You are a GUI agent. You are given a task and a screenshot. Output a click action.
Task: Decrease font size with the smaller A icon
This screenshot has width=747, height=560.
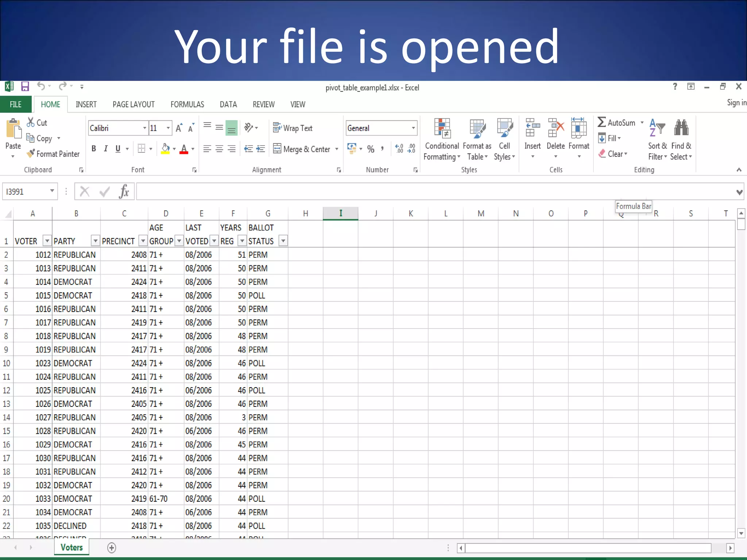tap(191, 128)
